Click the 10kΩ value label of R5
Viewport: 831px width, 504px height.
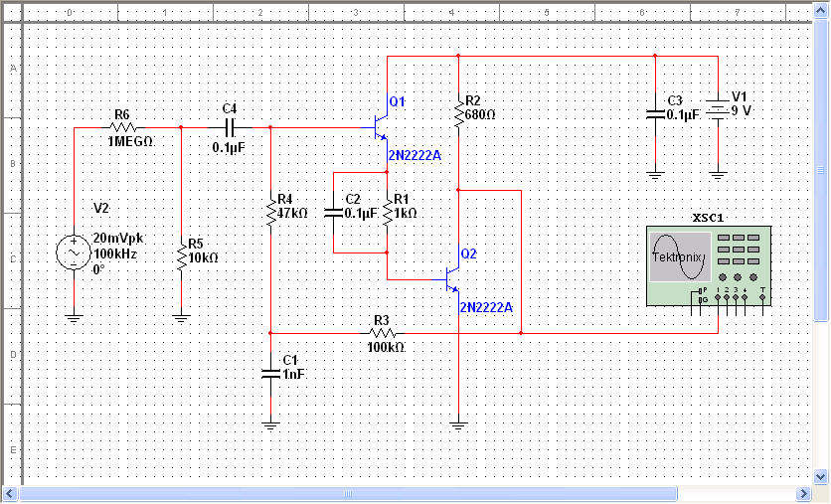[x=204, y=258]
